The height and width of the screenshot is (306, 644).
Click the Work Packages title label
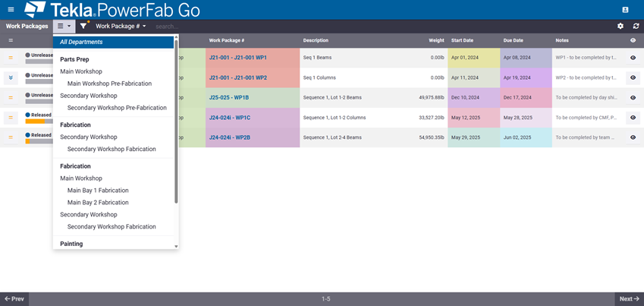(x=27, y=26)
